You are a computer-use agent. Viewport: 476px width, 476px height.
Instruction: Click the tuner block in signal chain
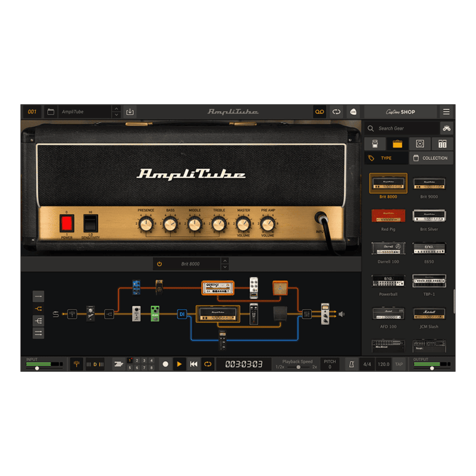tap(72, 314)
